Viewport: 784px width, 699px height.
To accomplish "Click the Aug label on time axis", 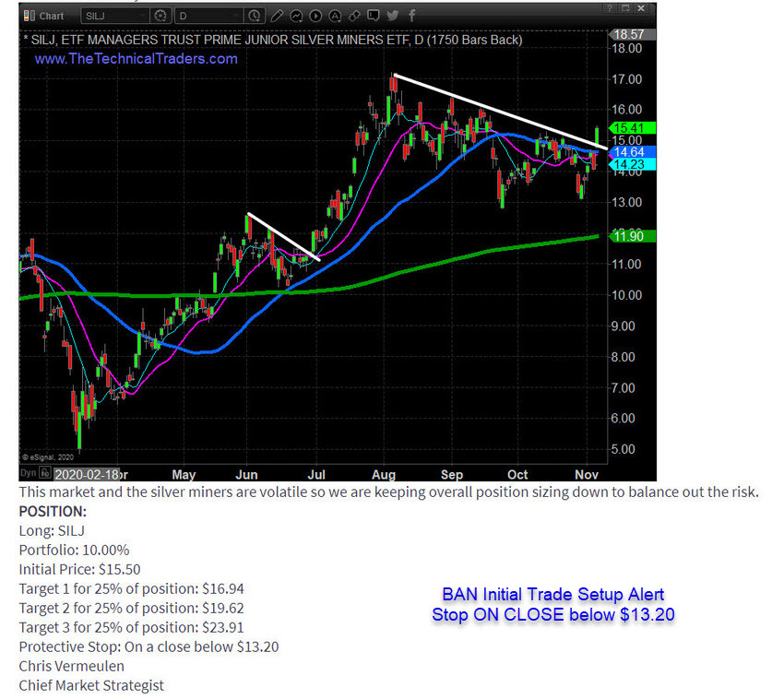I will pyautogui.click(x=384, y=475).
